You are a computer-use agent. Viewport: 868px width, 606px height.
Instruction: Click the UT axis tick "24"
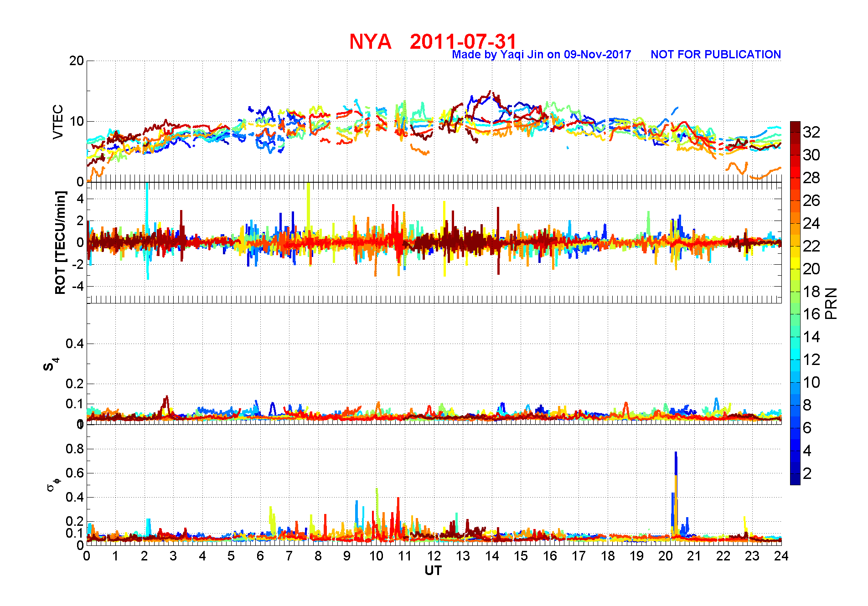781,556
